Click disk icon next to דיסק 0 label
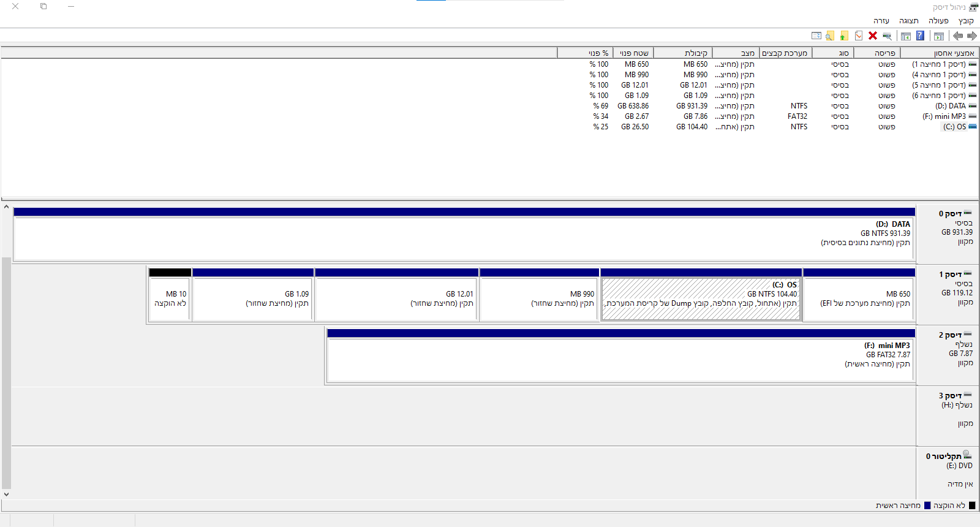 tap(968, 213)
